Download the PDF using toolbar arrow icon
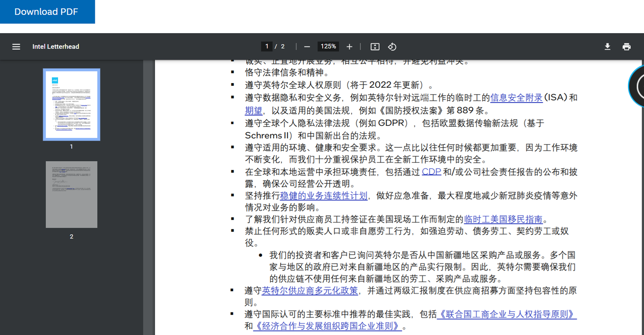 coord(607,47)
